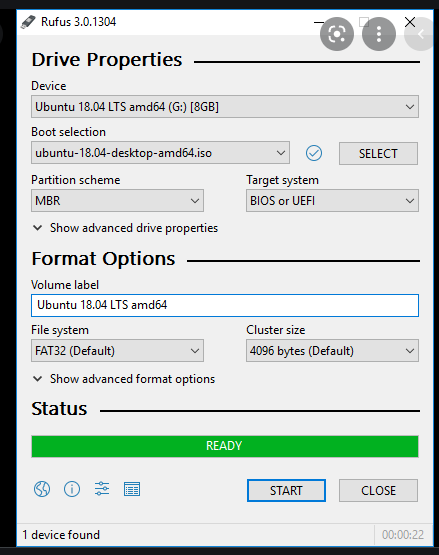Open application settings sliders icon

(102, 489)
